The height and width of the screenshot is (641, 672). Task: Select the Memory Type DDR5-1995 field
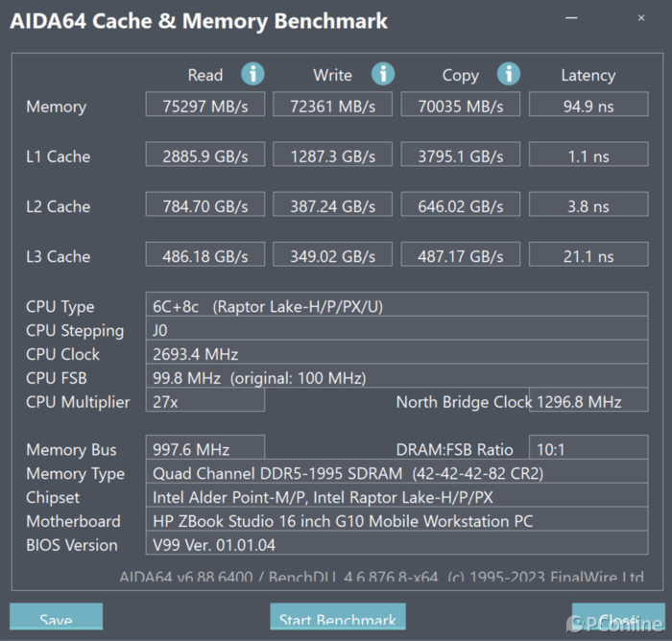[396, 473]
